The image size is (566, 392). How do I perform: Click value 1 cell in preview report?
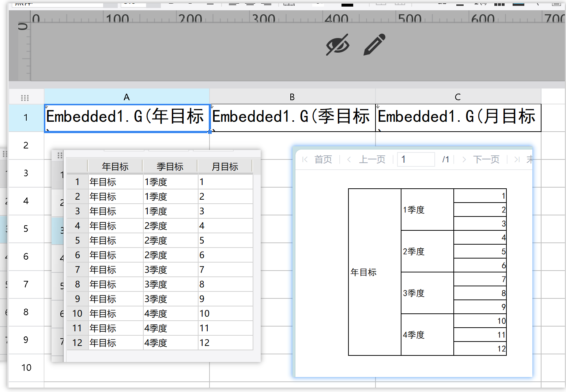tap(480, 196)
